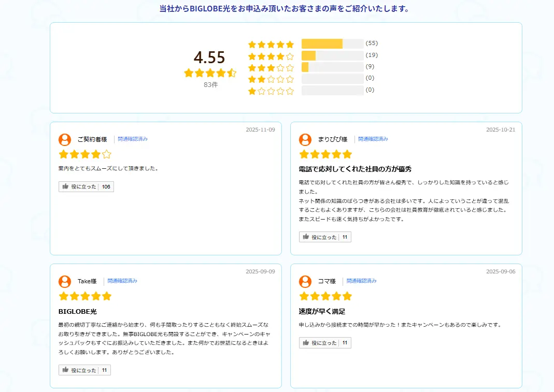Image resolution: width=554 pixels, height=392 pixels.
Task: Click the review title 電話で応対してくれた社員の方が優秀
Action: coord(355,169)
